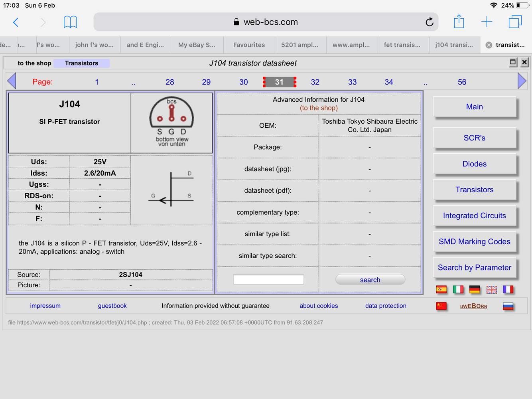Image resolution: width=532 pixels, height=399 pixels.
Task: Select the current page 31 marker
Action: click(x=279, y=82)
